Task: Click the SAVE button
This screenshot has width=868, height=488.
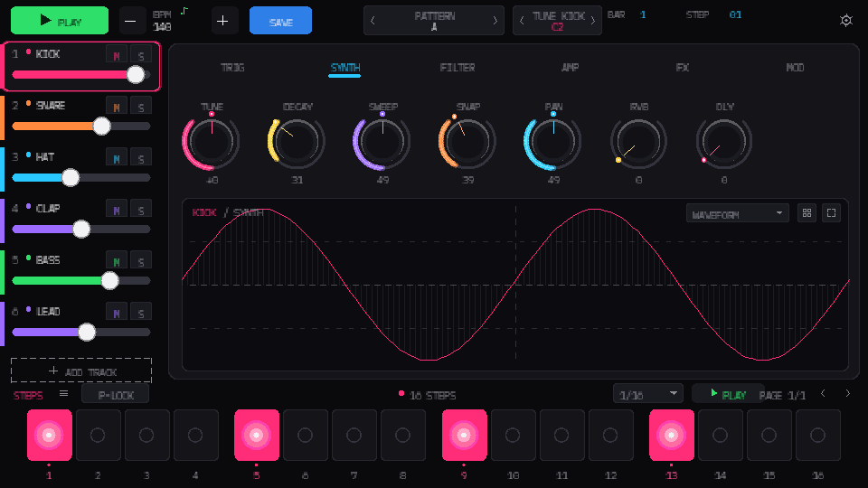Action: (x=280, y=21)
